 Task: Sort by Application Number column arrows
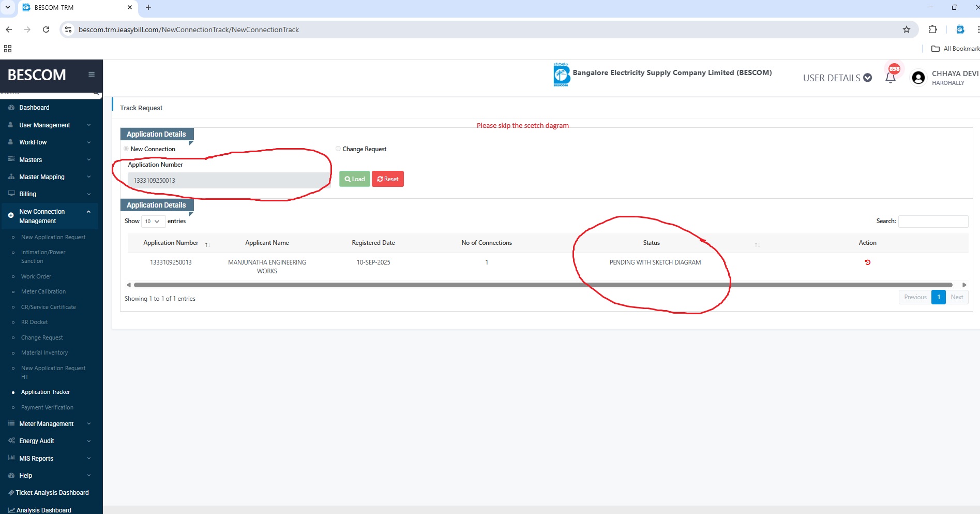click(207, 244)
